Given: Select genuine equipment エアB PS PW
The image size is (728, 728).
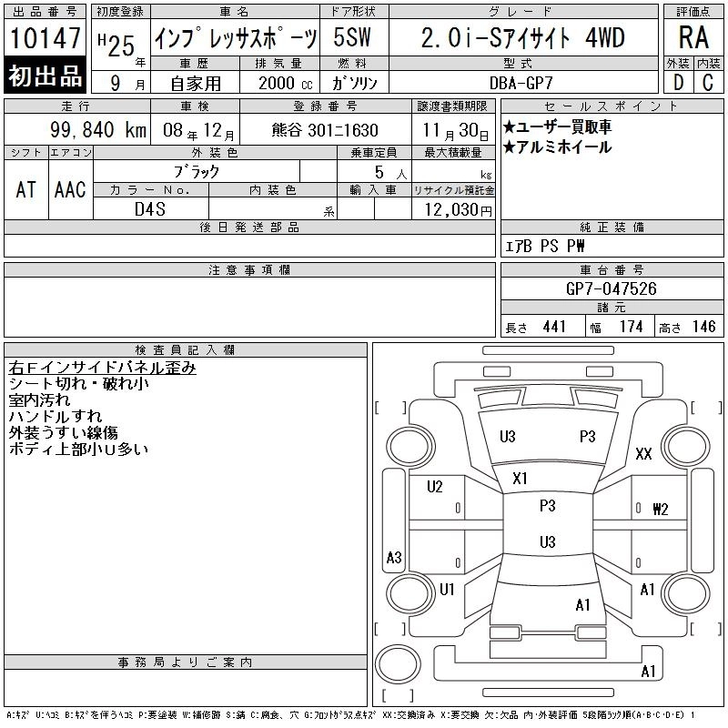Looking at the screenshot, I should [544, 246].
